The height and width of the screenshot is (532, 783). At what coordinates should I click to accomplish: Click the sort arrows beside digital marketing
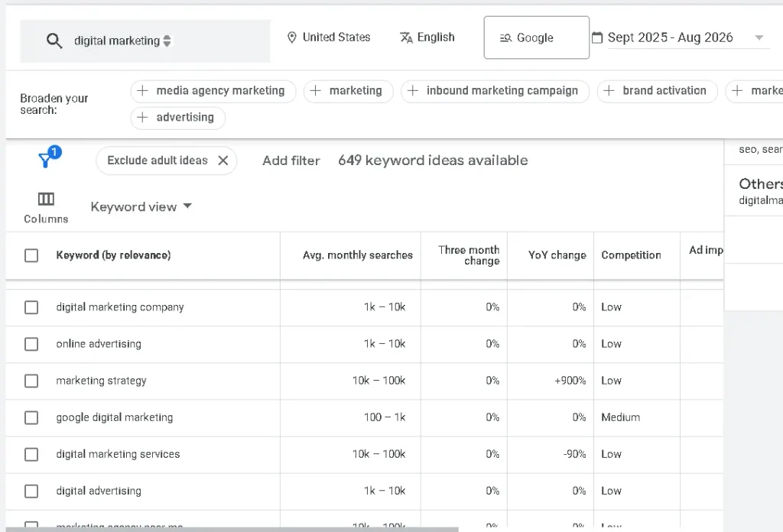[x=167, y=41]
